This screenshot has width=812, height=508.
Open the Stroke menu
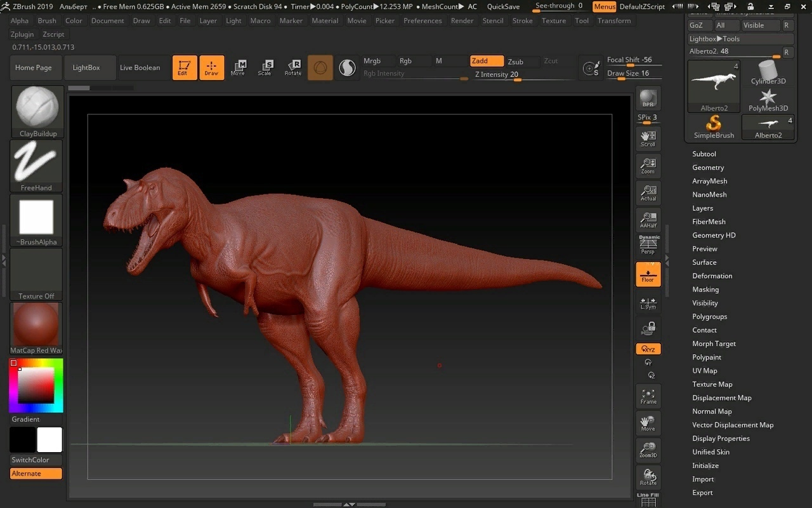pyautogui.click(x=523, y=20)
